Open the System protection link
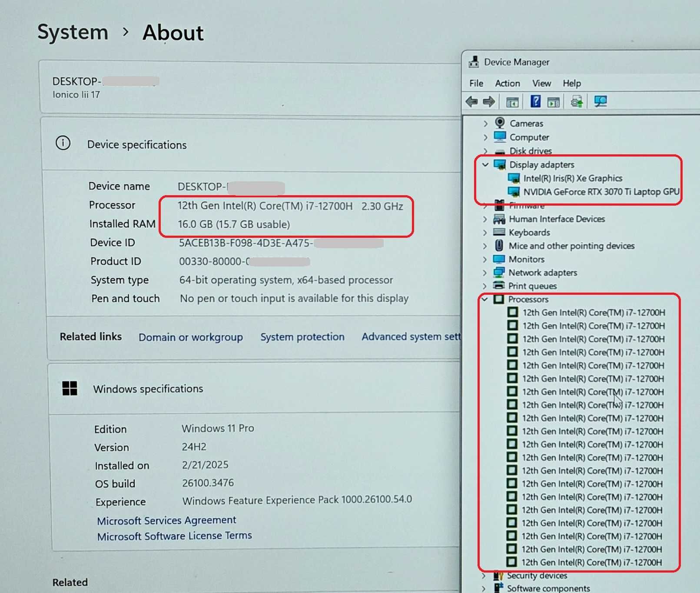 pyautogui.click(x=302, y=337)
